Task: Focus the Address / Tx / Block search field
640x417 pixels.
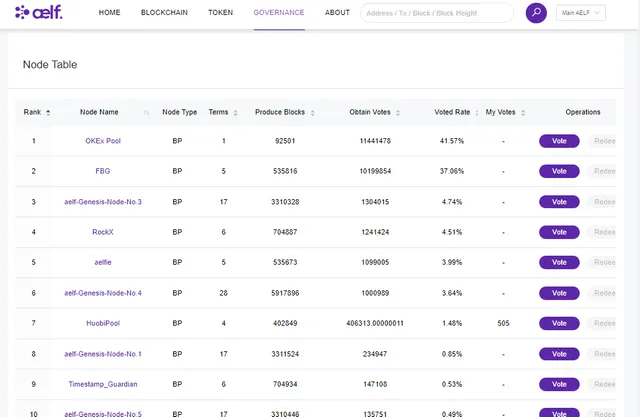Action: point(437,13)
